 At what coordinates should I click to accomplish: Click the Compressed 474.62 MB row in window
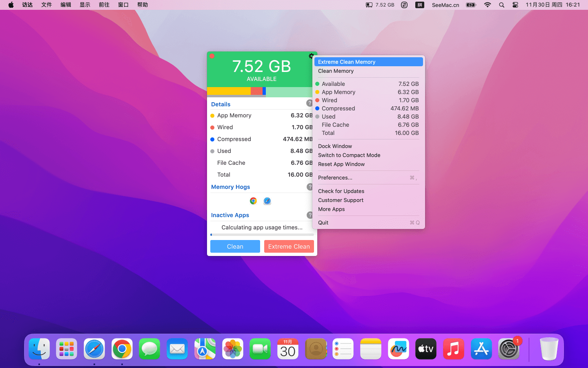(262, 139)
